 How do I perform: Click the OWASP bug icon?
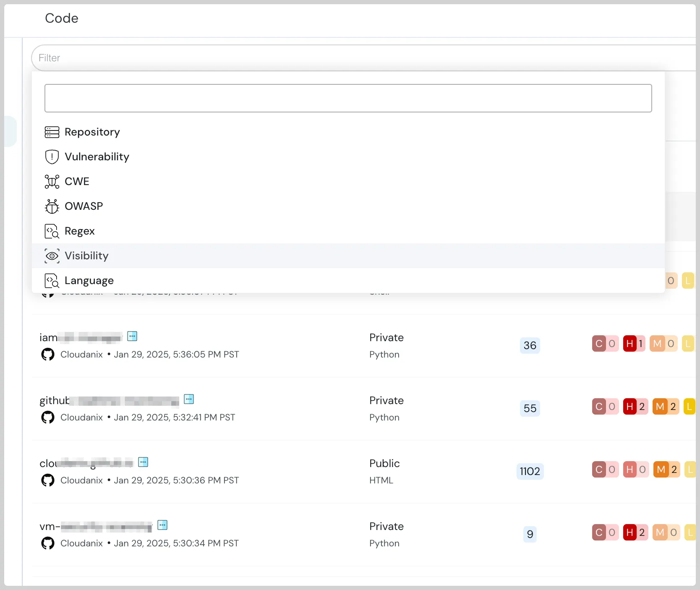(x=52, y=206)
